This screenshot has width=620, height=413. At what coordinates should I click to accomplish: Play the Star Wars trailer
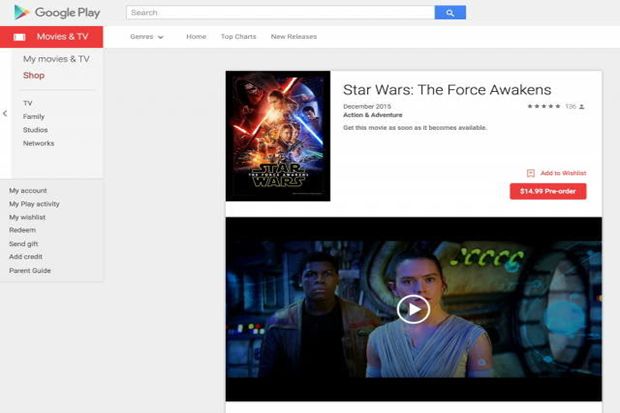(x=413, y=309)
